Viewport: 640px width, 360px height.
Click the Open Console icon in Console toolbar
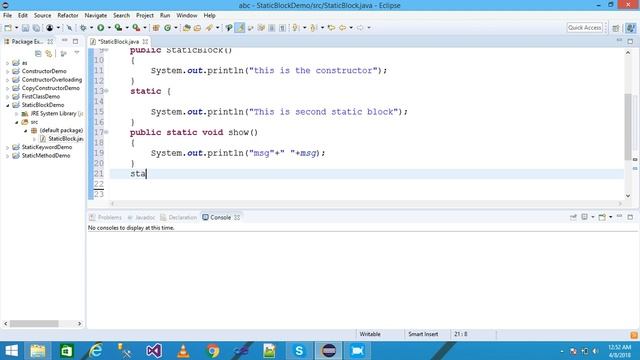click(602, 217)
